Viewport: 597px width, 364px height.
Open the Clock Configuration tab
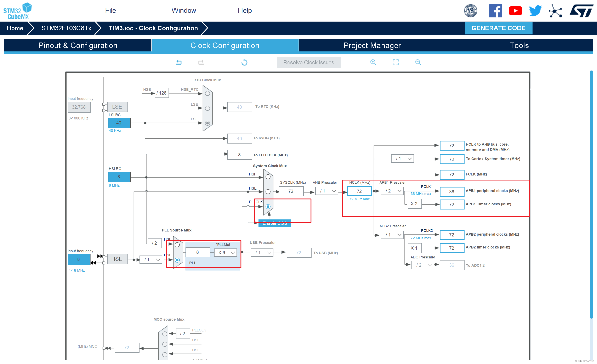click(225, 46)
